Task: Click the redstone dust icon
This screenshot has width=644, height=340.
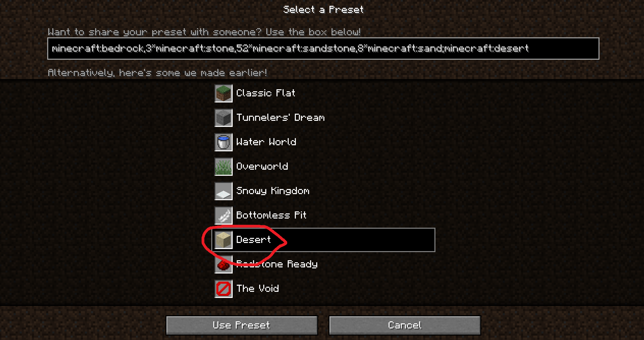Action: 223,264
